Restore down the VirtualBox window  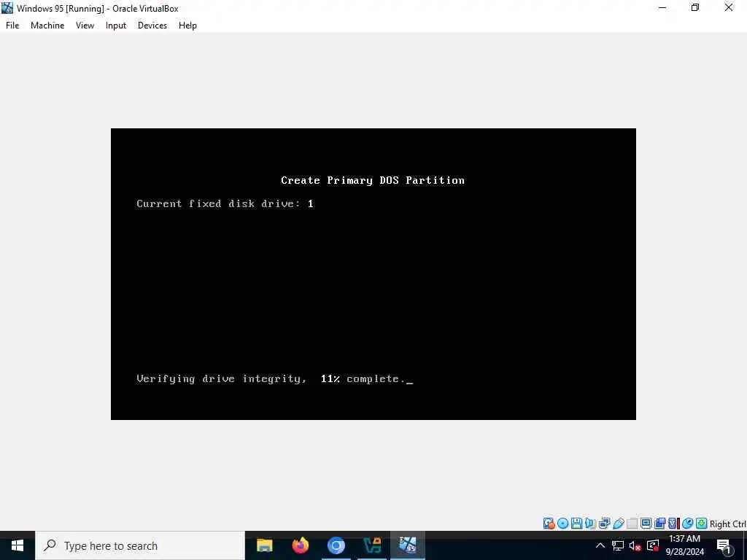pos(695,7)
